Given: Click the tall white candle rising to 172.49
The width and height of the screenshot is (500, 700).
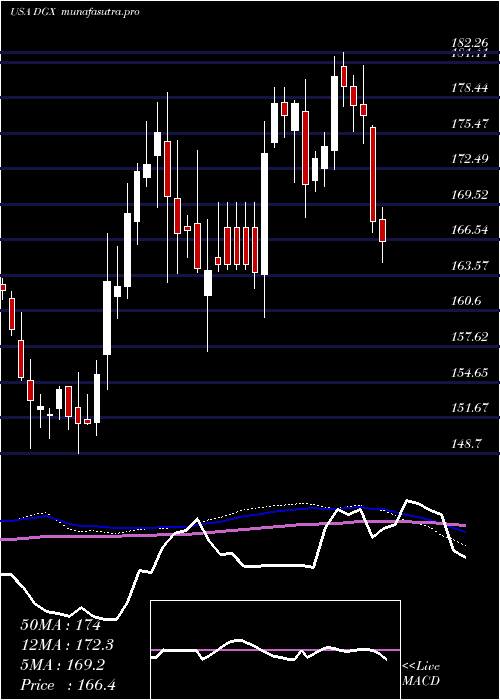Looking at the screenshot, I should [265, 214].
